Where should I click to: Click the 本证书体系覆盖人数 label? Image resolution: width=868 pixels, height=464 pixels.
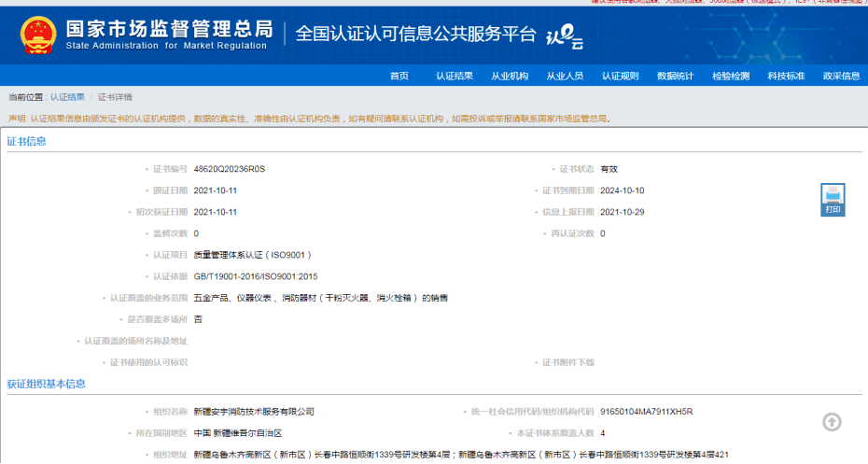[x=555, y=433]
